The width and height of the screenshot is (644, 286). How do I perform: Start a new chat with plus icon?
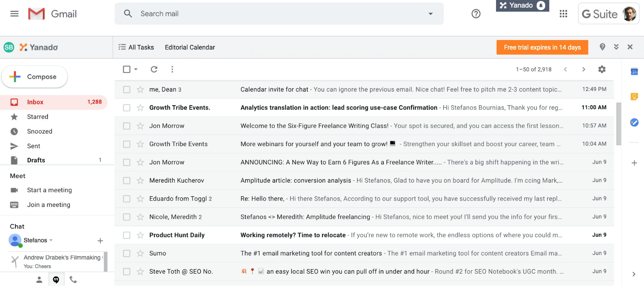pyautogui.click(x=100, y=241)
